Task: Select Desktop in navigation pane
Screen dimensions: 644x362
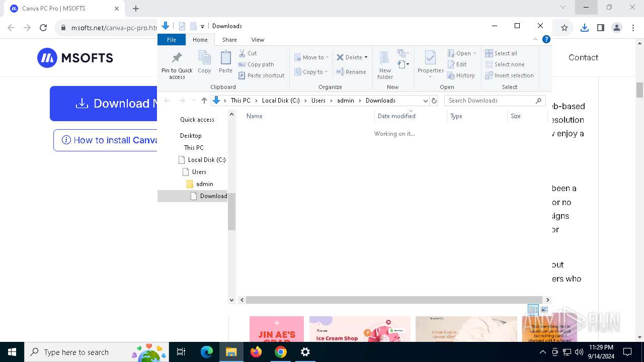Action: (x=191, y=136)
